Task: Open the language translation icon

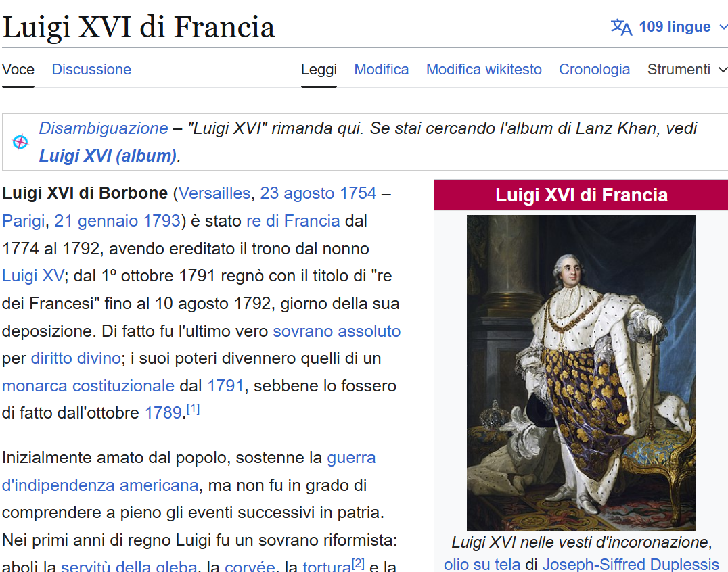Action: (x=621, y=27)
